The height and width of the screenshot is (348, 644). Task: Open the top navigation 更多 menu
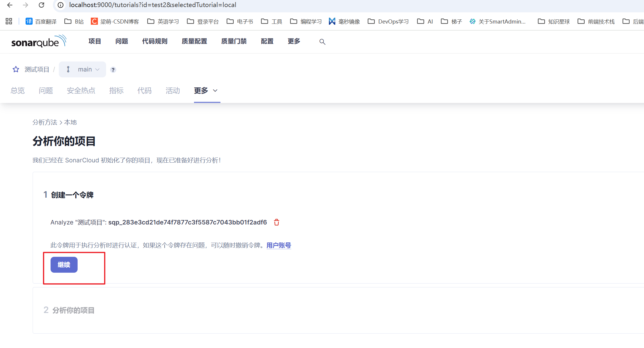(x=294, y=41)
